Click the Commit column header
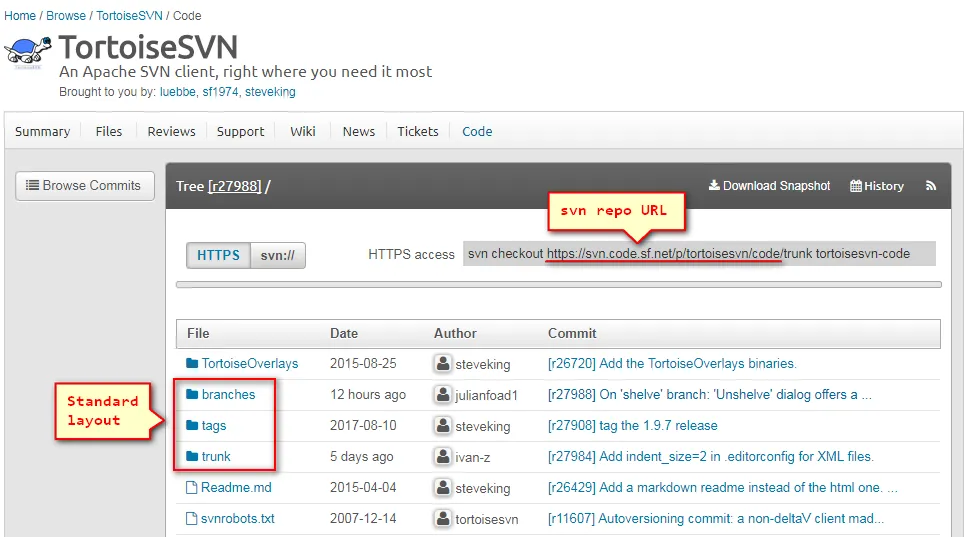This screenshot has height=537, width=976. coord(572,334)
